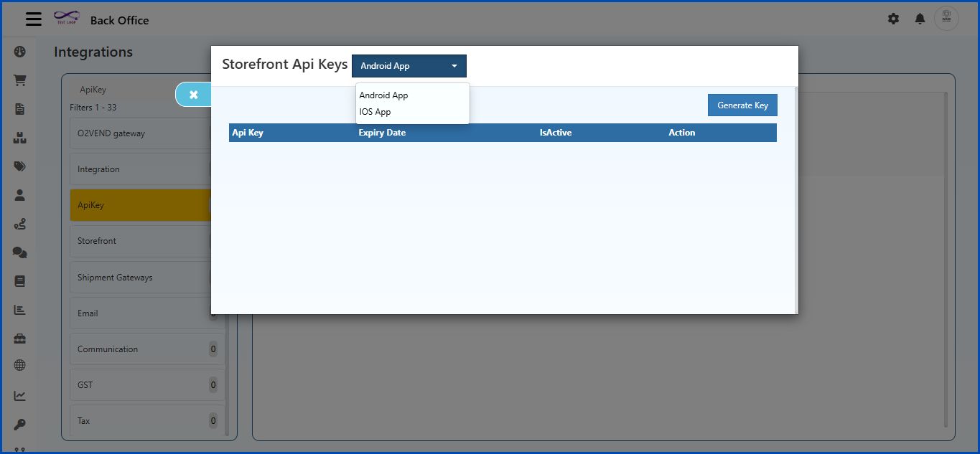This screenshot has height=454, width=980.
Task: Select IOS App from the dropdown list
Action: 375,111
